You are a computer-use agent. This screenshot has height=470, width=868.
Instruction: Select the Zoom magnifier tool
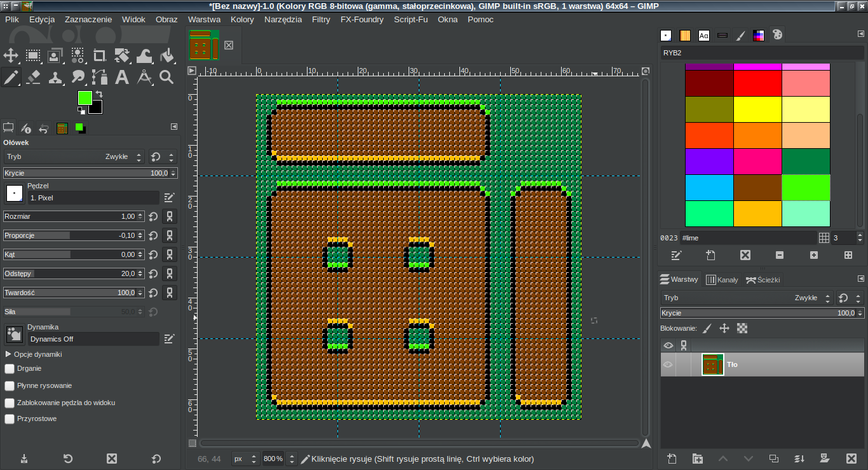(166, 78)
